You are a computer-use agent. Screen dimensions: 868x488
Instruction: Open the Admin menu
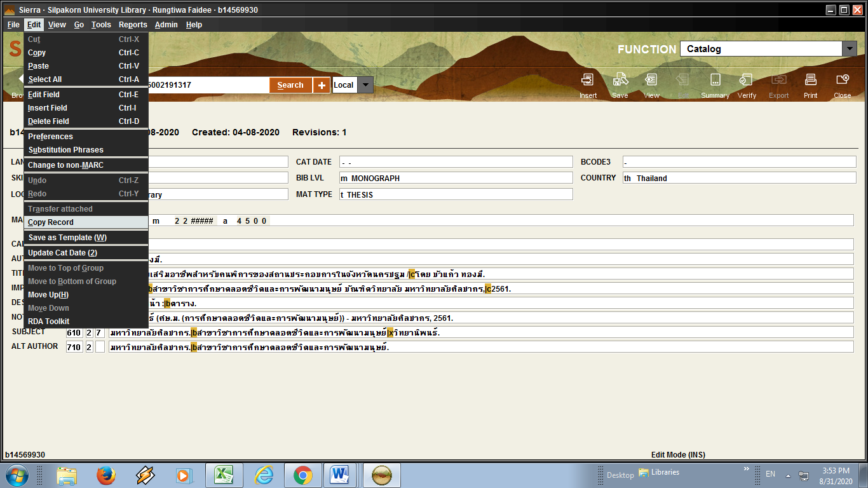166,25
